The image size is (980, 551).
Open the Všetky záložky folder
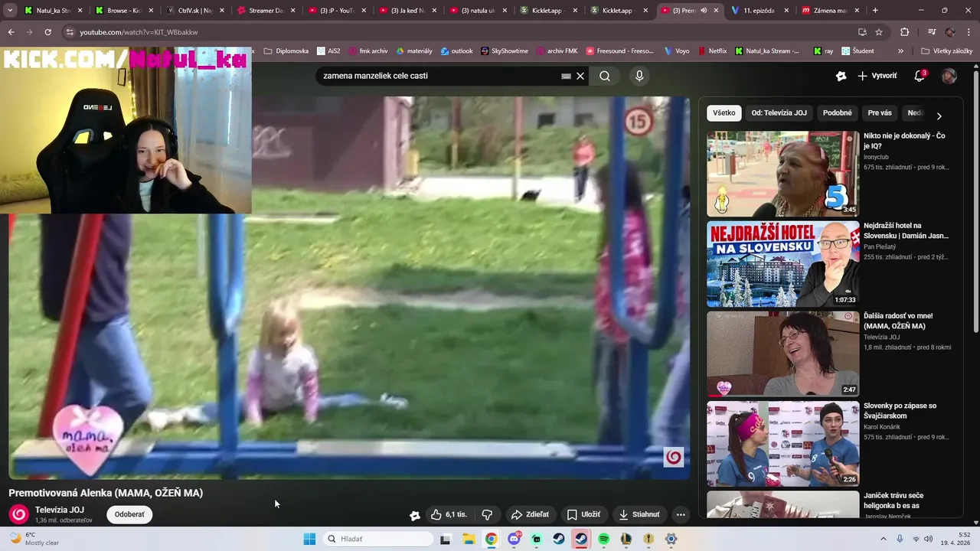(947, 51)
